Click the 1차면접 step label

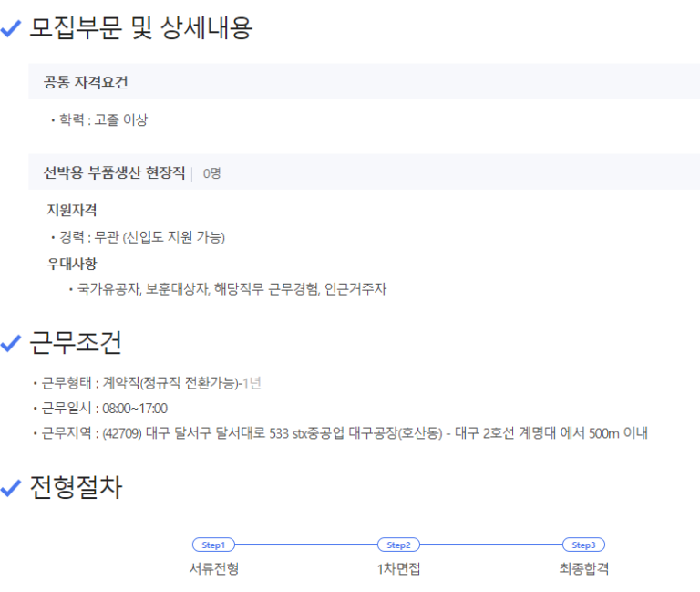(399, 569)
